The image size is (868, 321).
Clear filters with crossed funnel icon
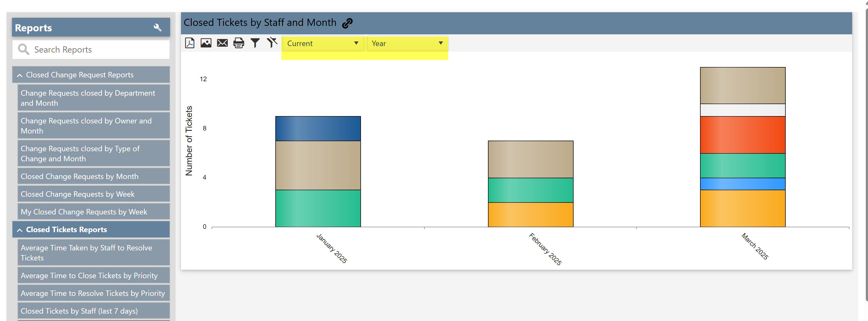coord(272,43)
